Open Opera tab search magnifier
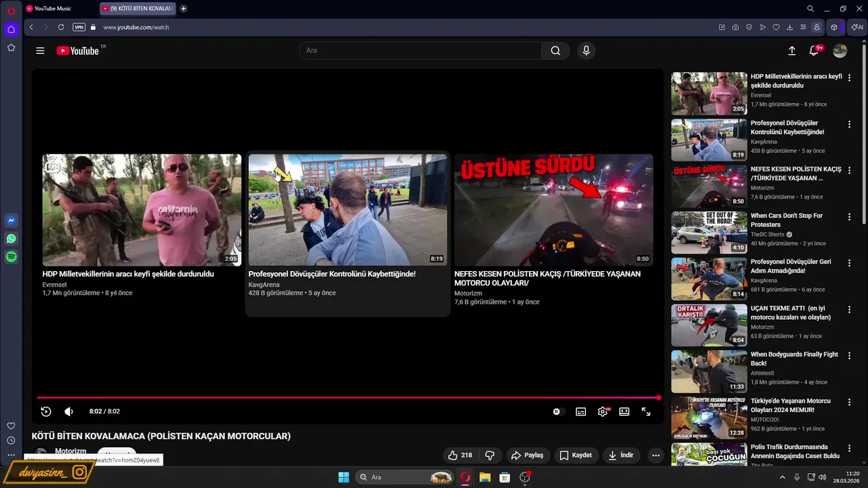The image size is (868, 488). pos(810,9)
